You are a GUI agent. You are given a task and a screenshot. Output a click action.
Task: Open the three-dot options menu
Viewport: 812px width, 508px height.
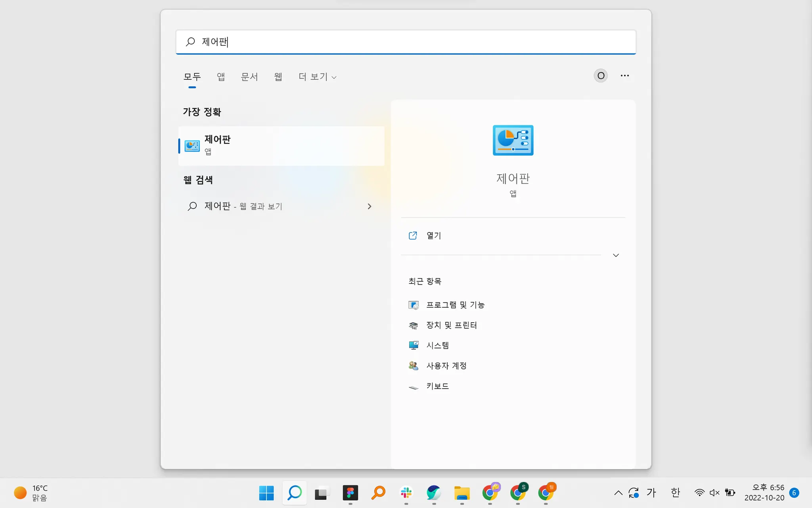624,75
